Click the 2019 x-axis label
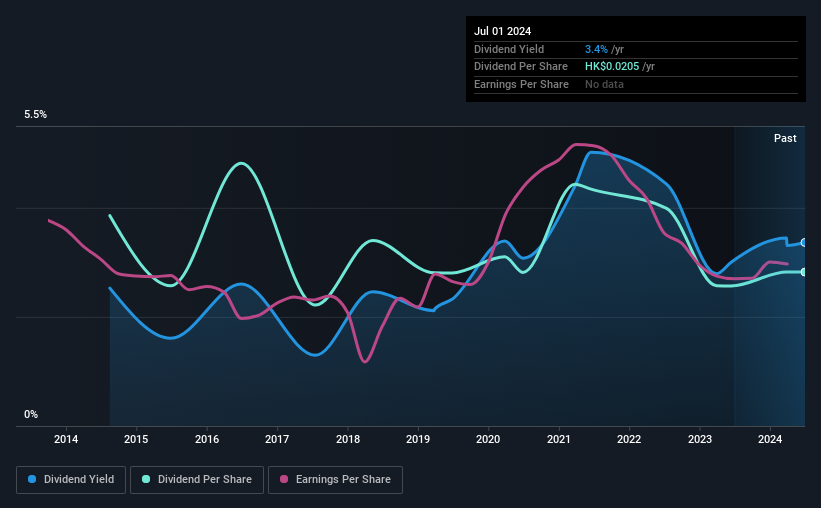 point(418,439)
